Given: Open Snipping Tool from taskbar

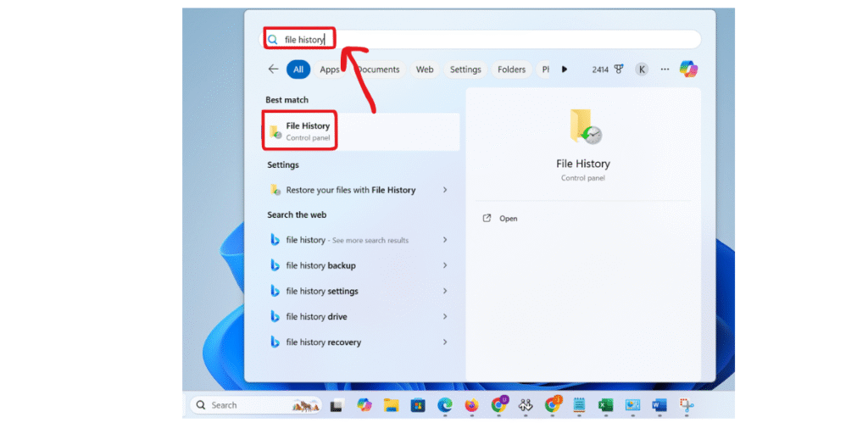Looking at the screenshot, I should (x=687, y=406).
